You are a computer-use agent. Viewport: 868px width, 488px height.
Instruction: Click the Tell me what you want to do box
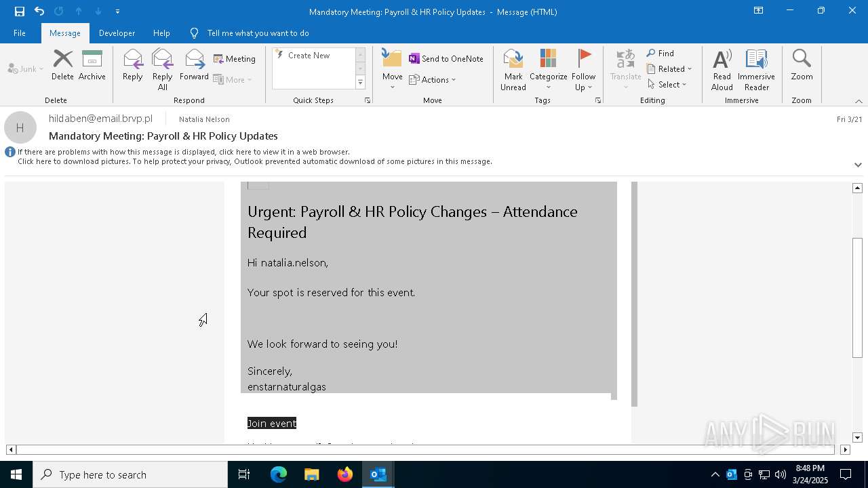pos(258,33)
